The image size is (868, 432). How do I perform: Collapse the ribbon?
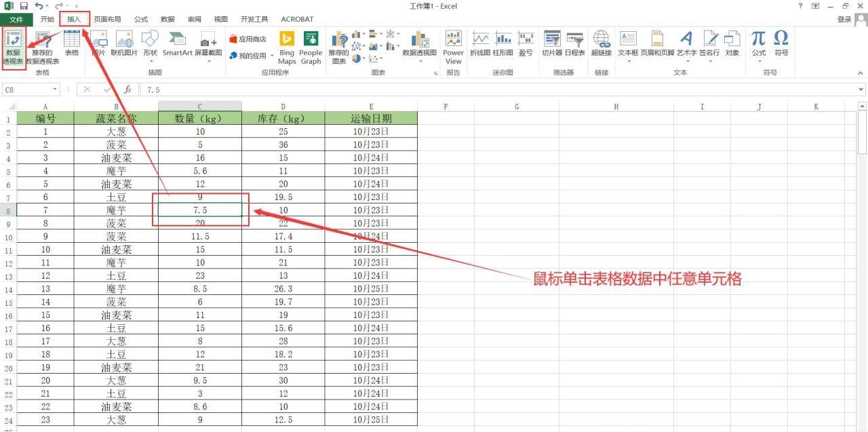pyautogui.click(x=861, y=73)
